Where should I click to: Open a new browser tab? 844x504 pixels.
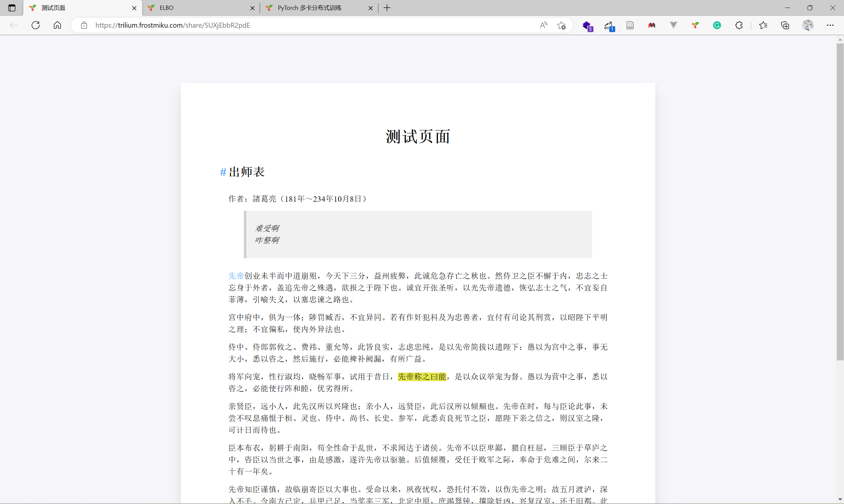tap(387, 8)
